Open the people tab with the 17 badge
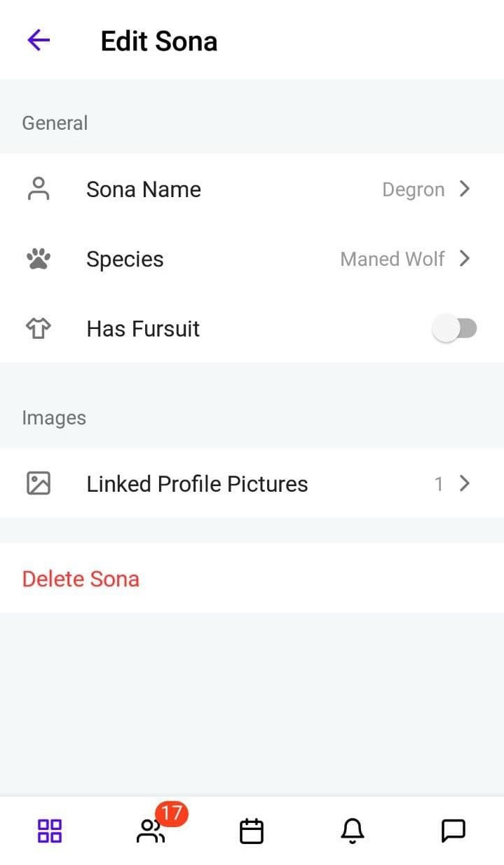Viewport: 504px width, 865px height. coord(151,831)
